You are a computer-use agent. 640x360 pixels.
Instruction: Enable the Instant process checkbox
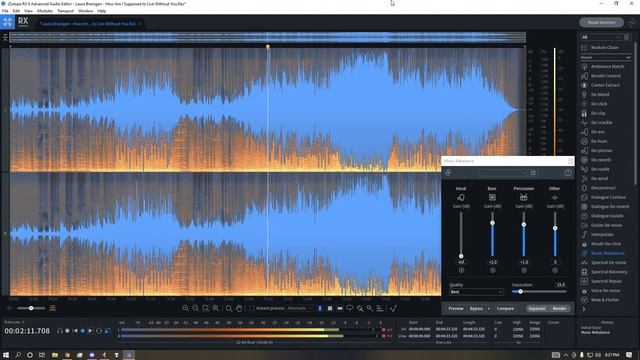click(252, 308)
